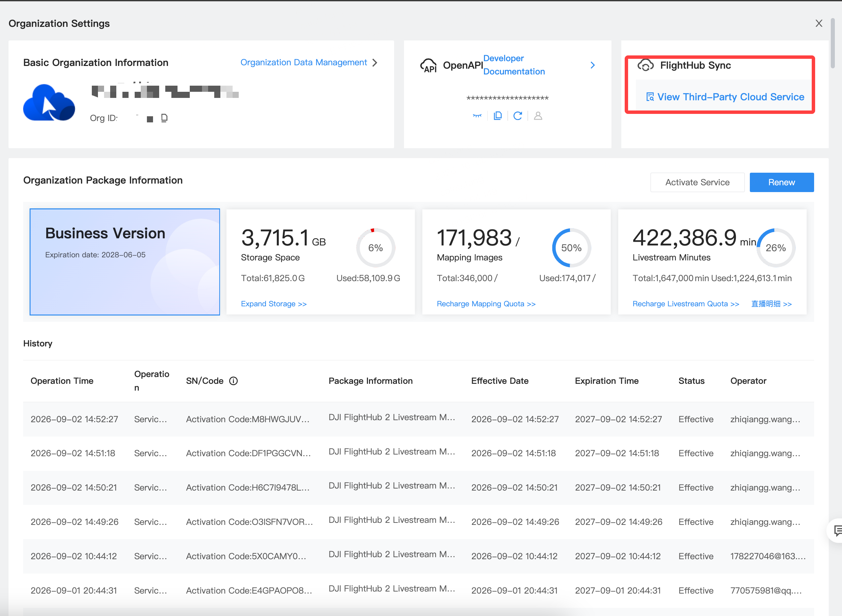
Task: Open the 直播明细 livestream details link
Action: pos(771,304)
